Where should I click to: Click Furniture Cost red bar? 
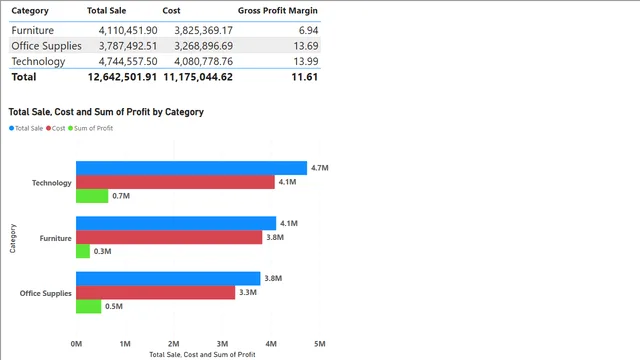[x=169, y=237]
